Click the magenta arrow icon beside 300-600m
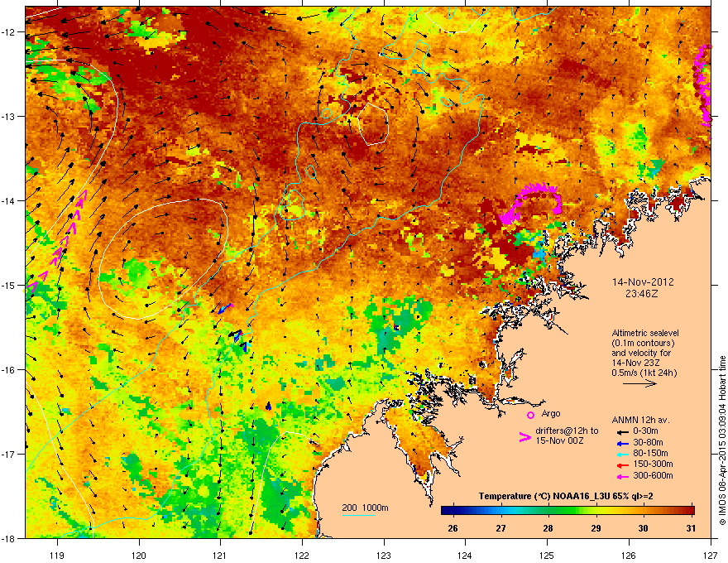This screenshot has width=728, height=563. tap(623, 476)
